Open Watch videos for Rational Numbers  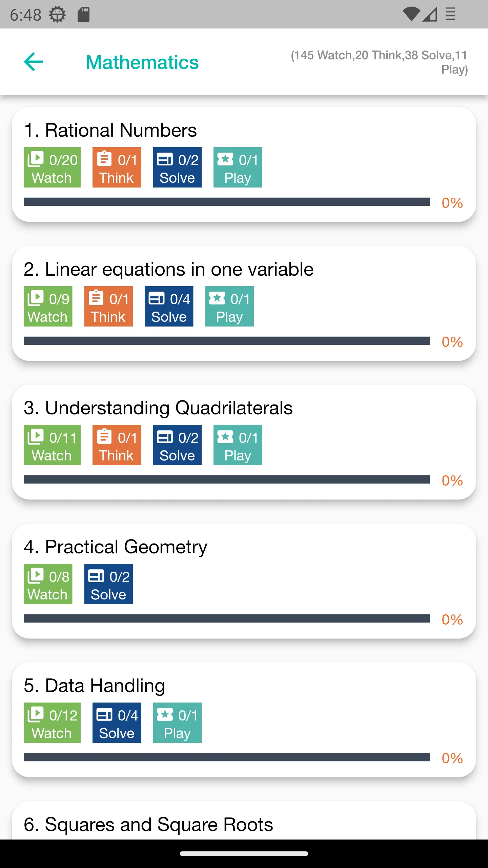tap(52, 167)
